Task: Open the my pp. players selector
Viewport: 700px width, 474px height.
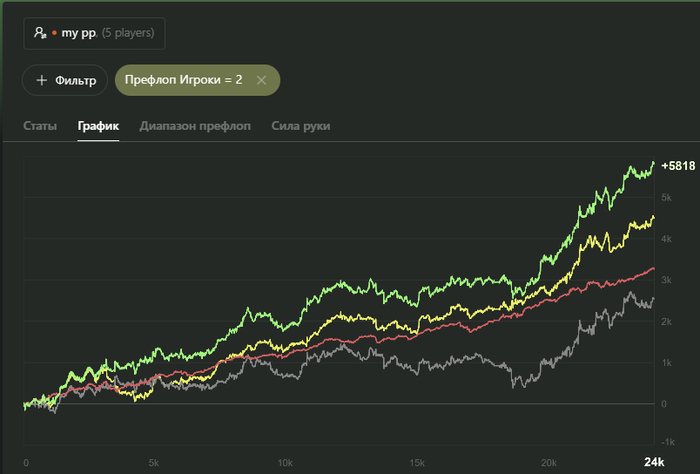Action: [95, 33]
